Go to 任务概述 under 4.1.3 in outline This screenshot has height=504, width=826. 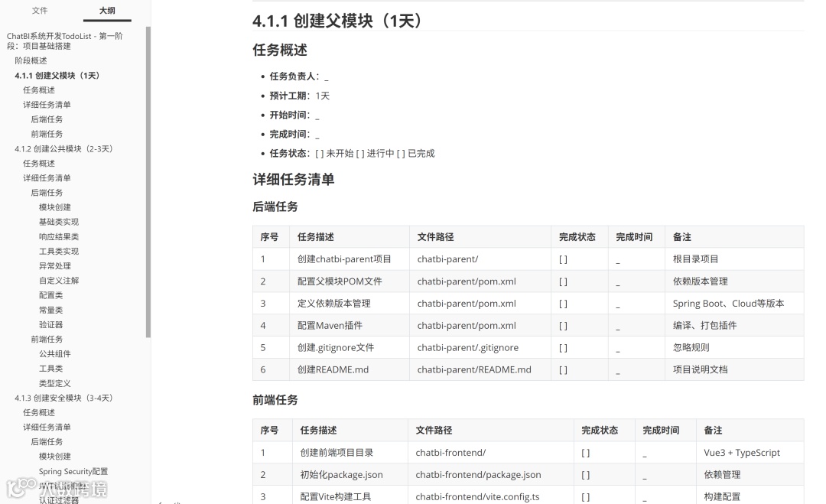(38, 412)
